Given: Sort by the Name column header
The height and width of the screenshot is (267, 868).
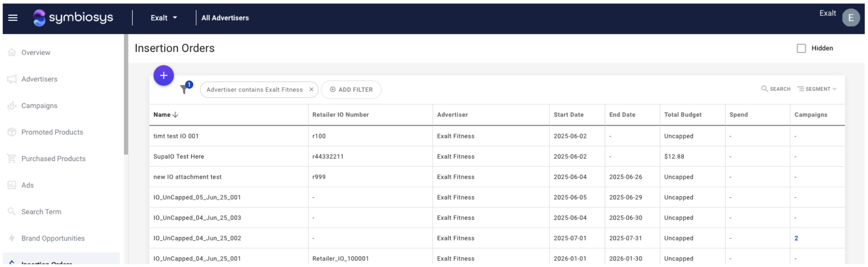Looking at the screenshot, I should (x=162, y=115).
